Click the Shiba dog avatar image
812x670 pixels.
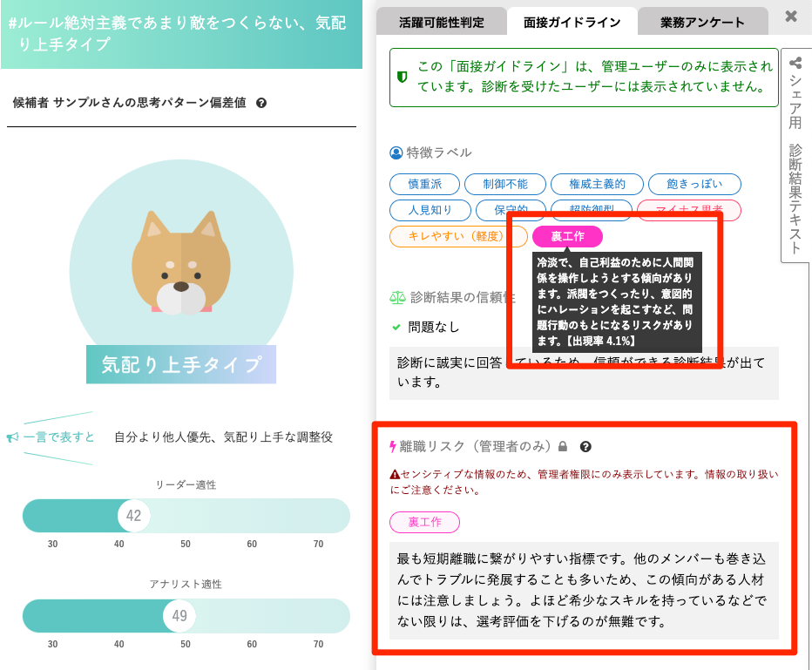click(x=181, y=263)
